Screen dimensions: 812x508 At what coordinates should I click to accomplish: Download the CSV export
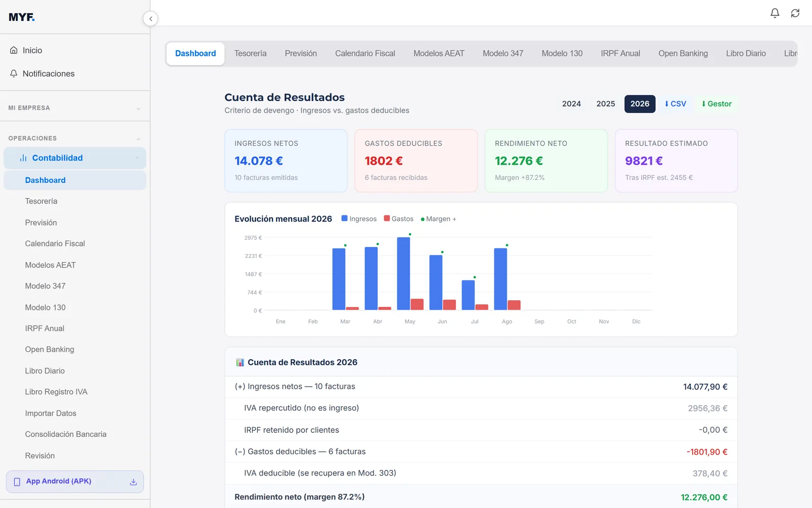pyautogui.click(x=675, y=104)
